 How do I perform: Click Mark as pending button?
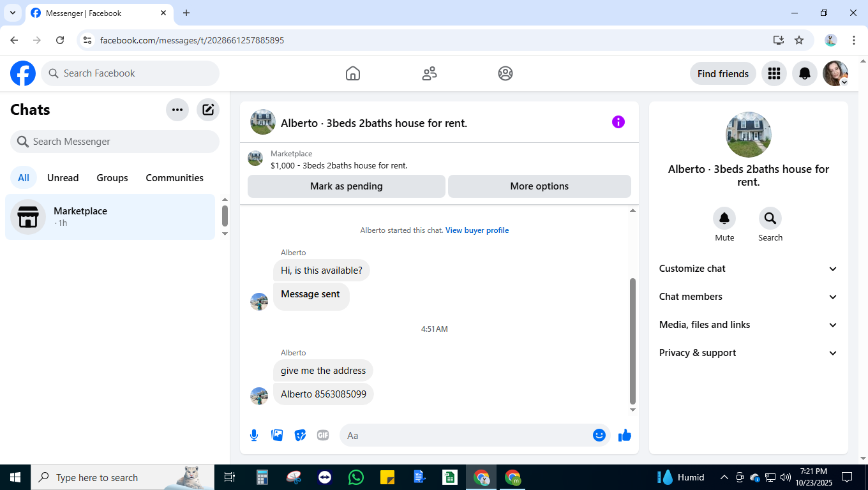click(347, 186)
